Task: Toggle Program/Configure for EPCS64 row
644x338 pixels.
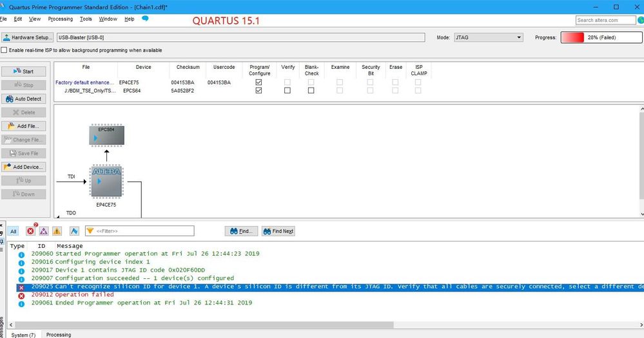Action: pyautogui.click(x=259, y=91)
